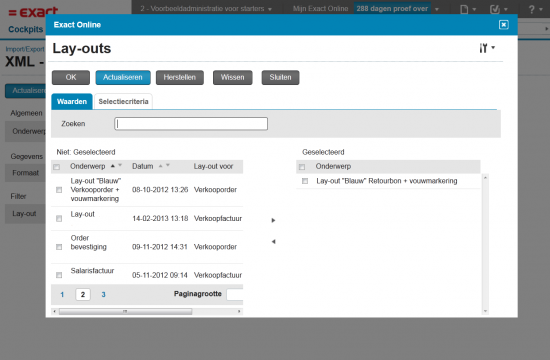Click date 09-11-2012 14:31
The height and width of the screenshot is (360, 550).
[160, 247]
